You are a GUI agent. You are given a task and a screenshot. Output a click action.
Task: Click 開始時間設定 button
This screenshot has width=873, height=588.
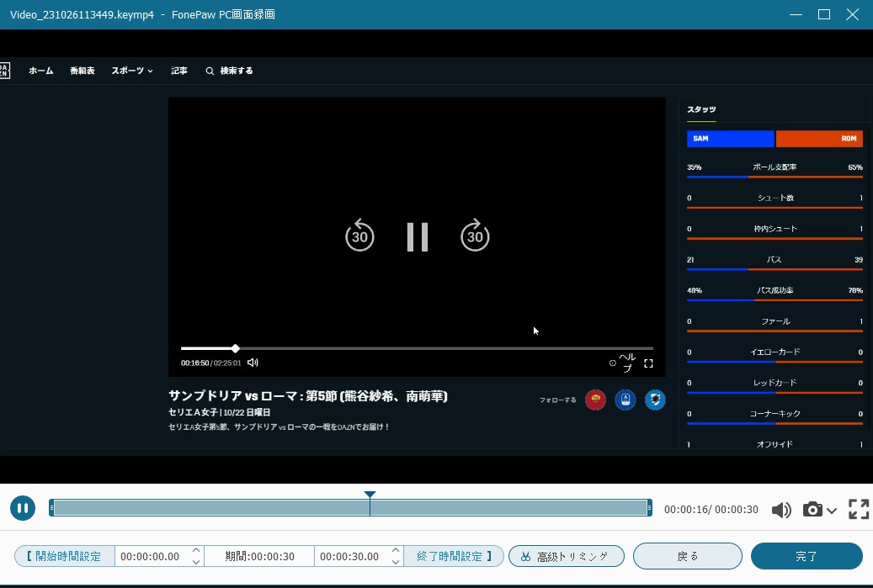pos(65,556)
